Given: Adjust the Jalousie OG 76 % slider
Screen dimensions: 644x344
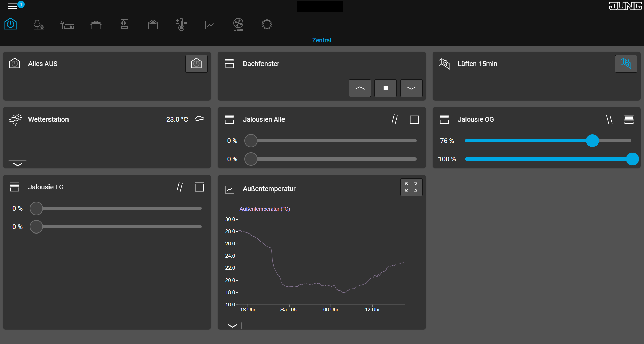Looking at the screenshot, I should (548, 141).
